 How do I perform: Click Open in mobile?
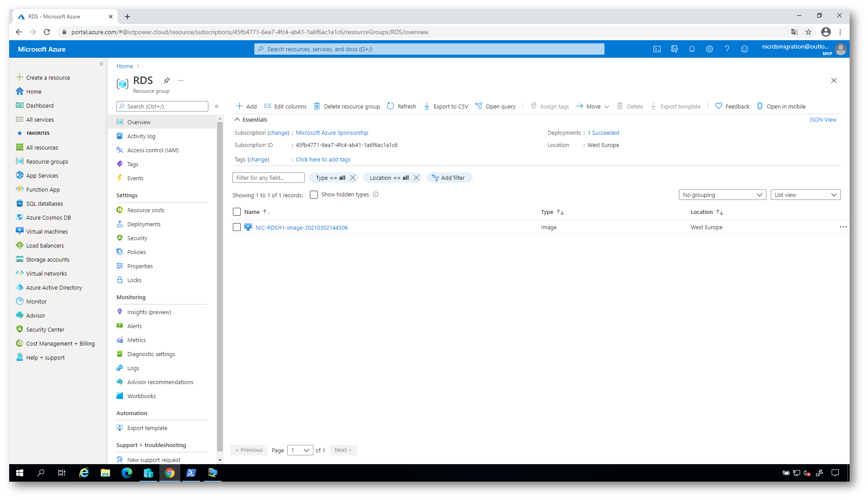point(781,106)
